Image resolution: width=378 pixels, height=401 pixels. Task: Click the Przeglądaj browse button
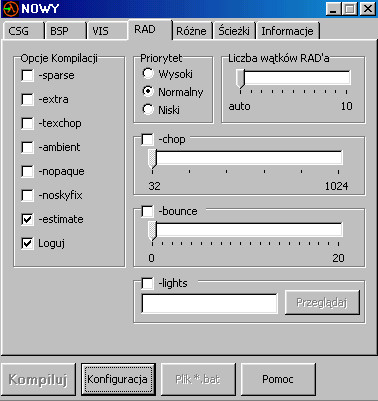(322, 302)
